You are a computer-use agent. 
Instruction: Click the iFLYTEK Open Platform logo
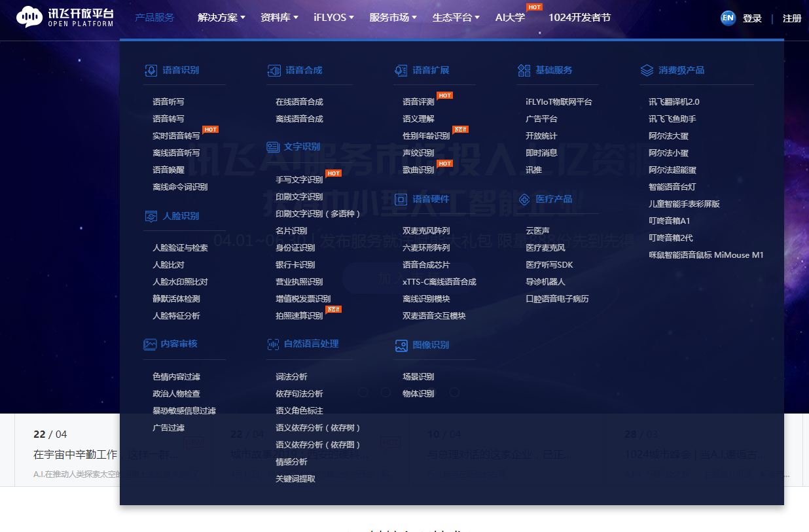point(65,17)
